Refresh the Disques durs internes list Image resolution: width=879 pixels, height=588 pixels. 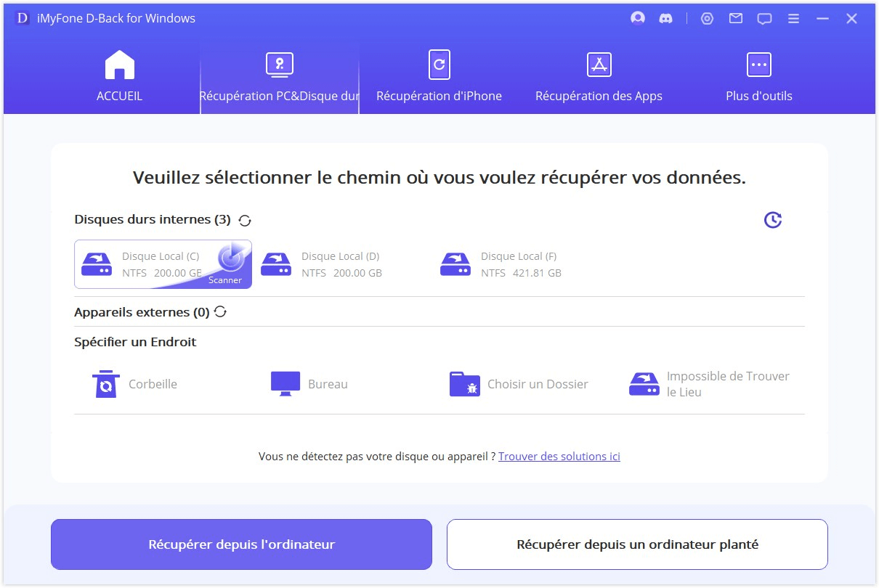[245, 219]
